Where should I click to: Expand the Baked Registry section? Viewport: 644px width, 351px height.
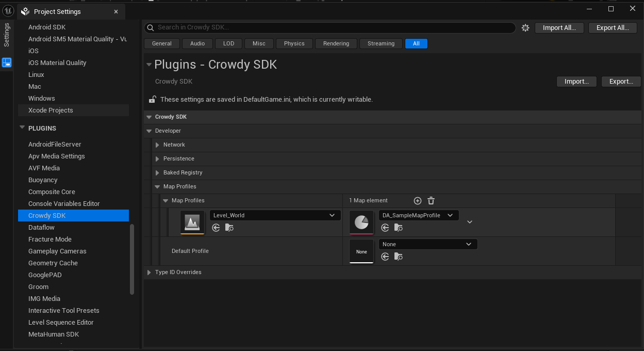coord(157,173)
